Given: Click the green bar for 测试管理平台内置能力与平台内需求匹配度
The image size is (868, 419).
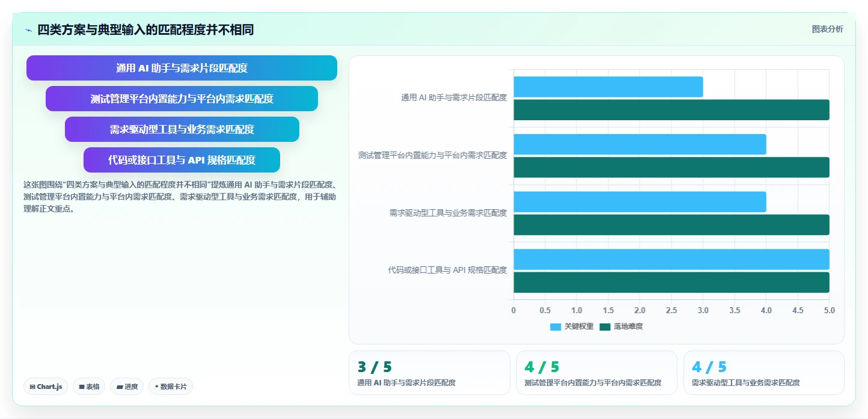Looking at the screenshot, I should [x=671, y=168].
